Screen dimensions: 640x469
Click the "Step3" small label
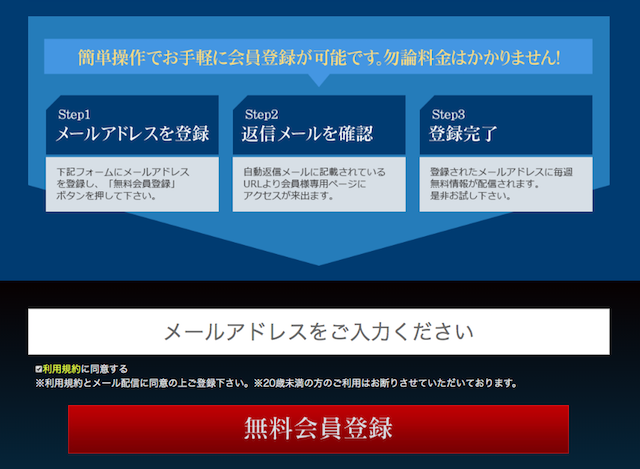pyautogui.click(x=447, y=114)
